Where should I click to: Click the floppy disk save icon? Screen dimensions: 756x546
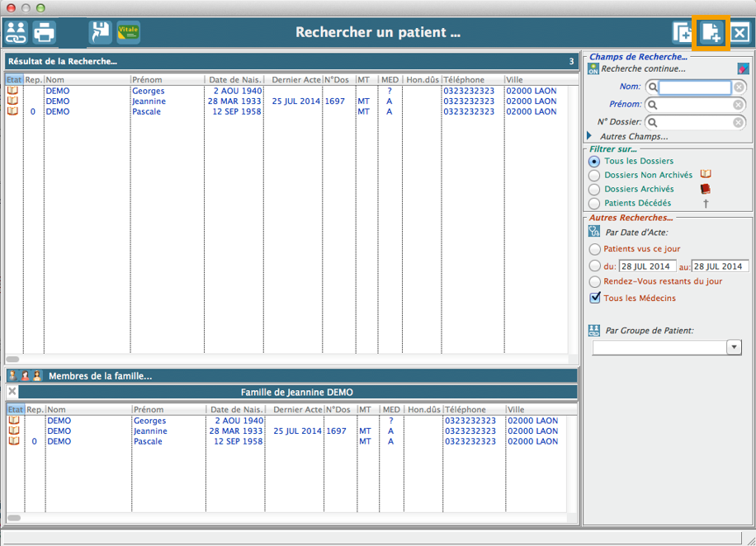[100, 33]
